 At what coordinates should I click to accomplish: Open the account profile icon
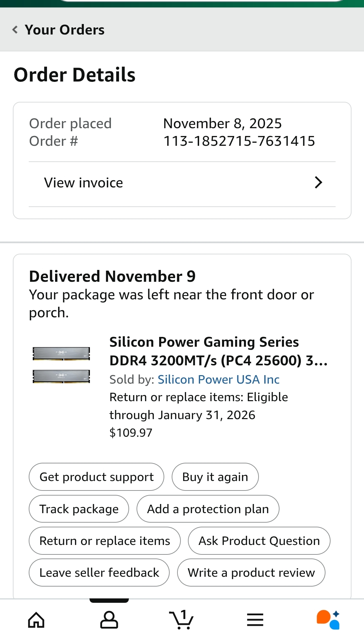point(109,620)
